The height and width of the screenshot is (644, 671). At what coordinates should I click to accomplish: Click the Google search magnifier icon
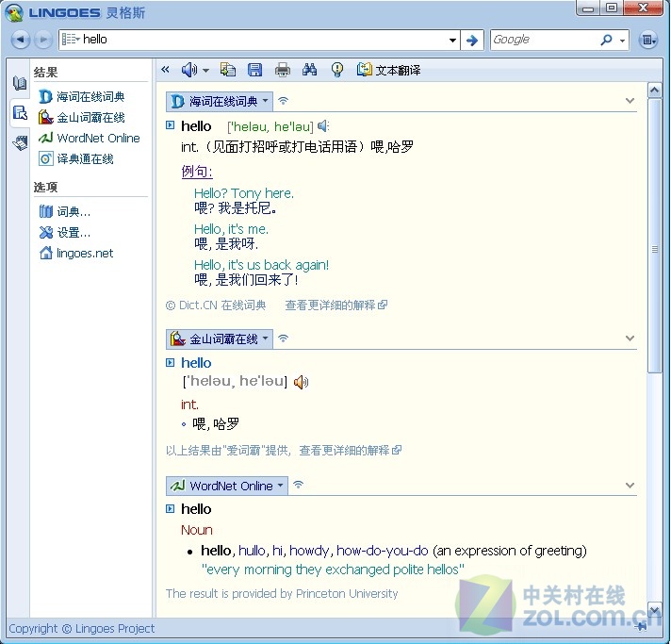pos(606,40)
